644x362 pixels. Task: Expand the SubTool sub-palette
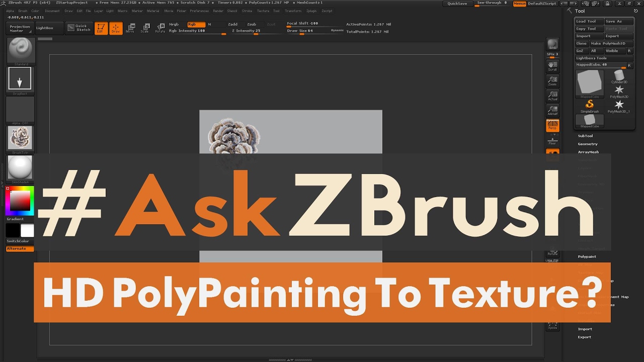click(585, 136)
